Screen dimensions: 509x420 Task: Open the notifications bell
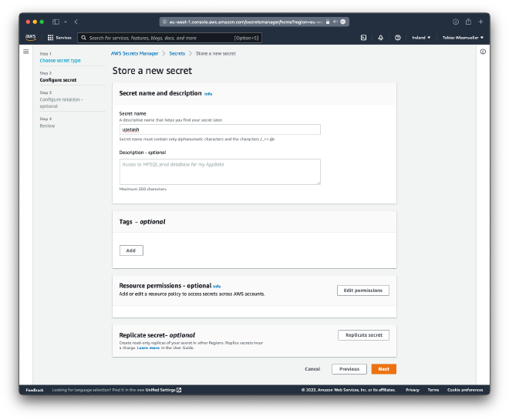pyautogui.click(x=380, y=37)
